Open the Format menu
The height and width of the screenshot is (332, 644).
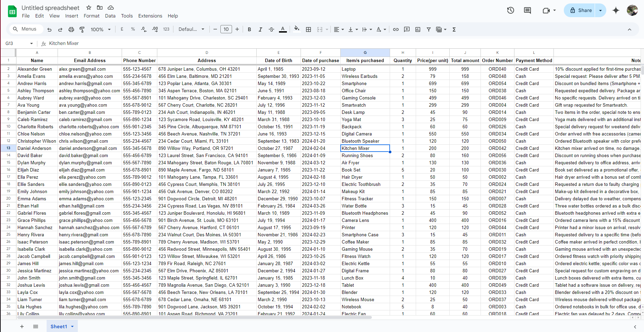pos(92,16)
